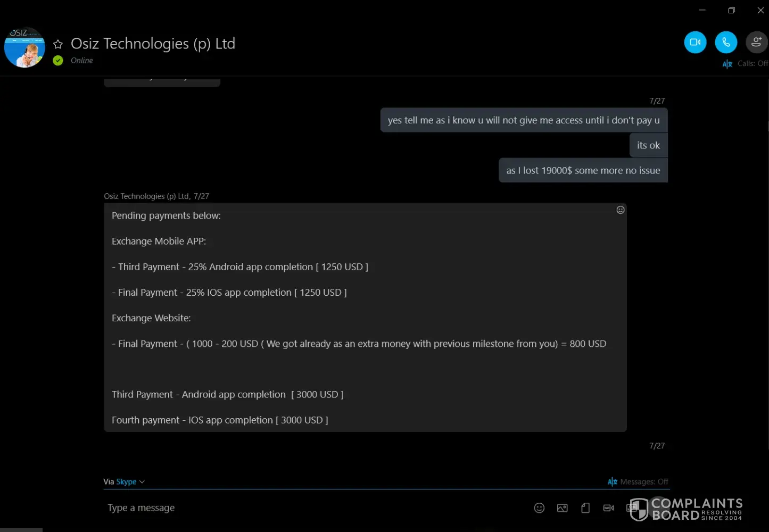Image resolution: width=769 pixels, height=532 pixels.
Task: Open Osiz Technologies profile picture
Action: click(24, 47)
